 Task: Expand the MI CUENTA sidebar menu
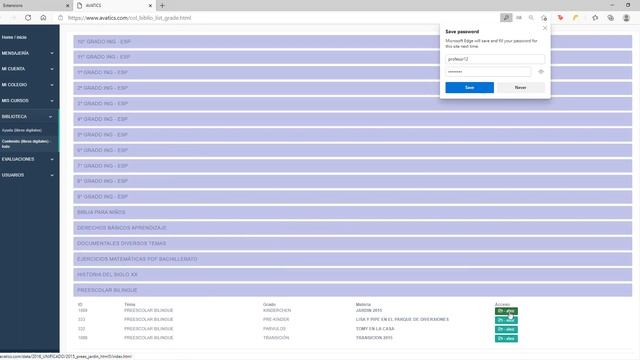tap(29, 69)
